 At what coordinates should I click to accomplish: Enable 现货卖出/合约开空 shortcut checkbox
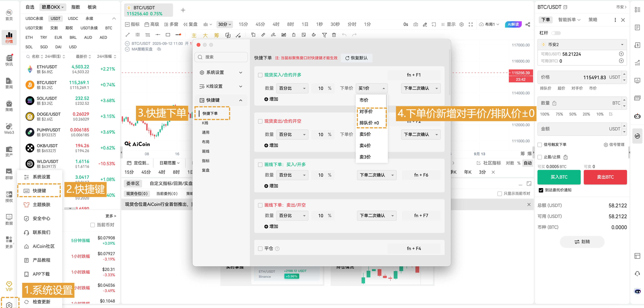(260, 121)
